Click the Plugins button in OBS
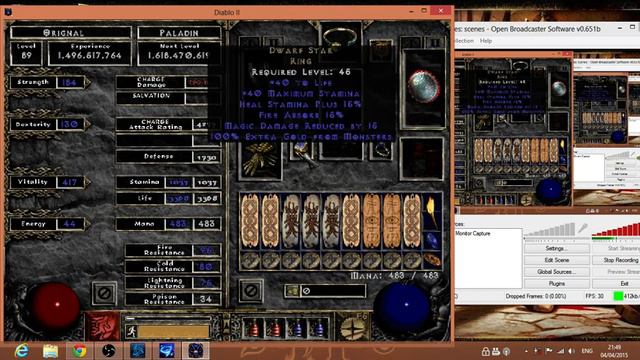 tap(556, 283)
